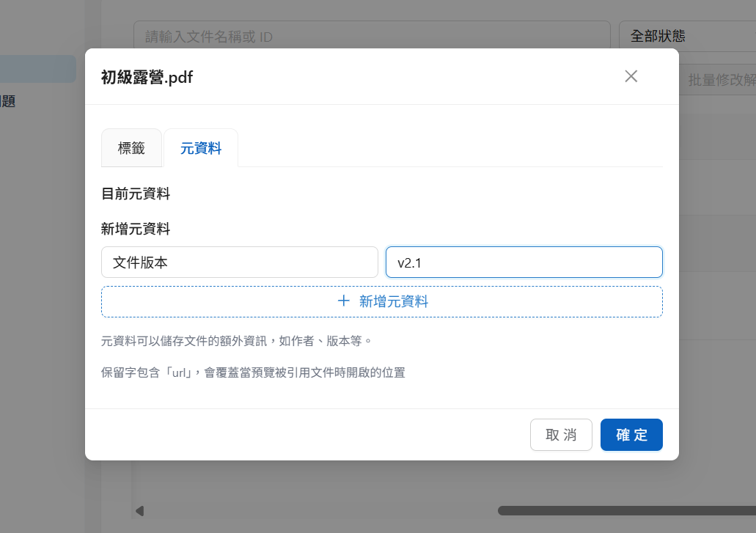Click the v2.1 metadata value field
Viewport: 756px width, 533px height.
point(524,262)
